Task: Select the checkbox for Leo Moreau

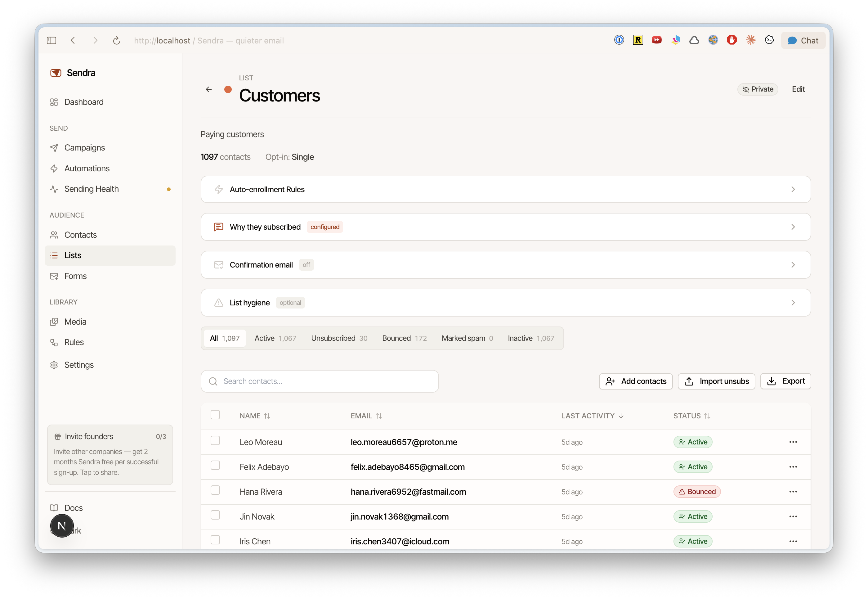Action: click(x=215, y=441)
